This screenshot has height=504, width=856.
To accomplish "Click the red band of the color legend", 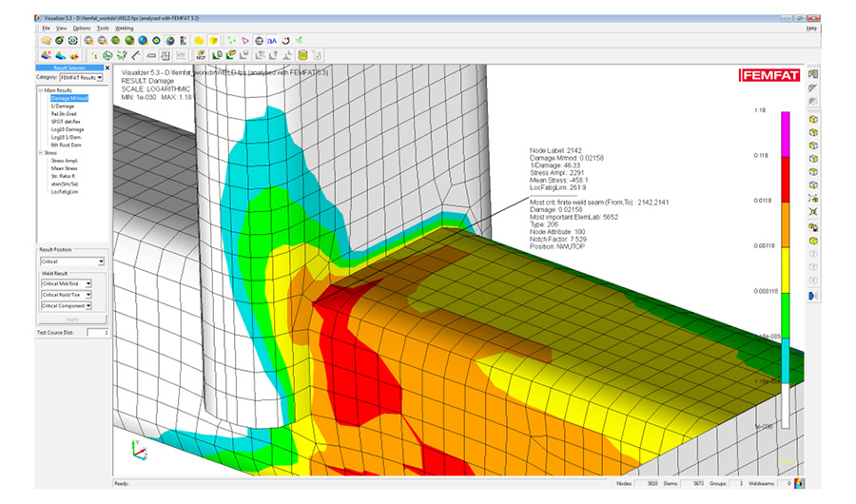I will click(x=785, y=180).
